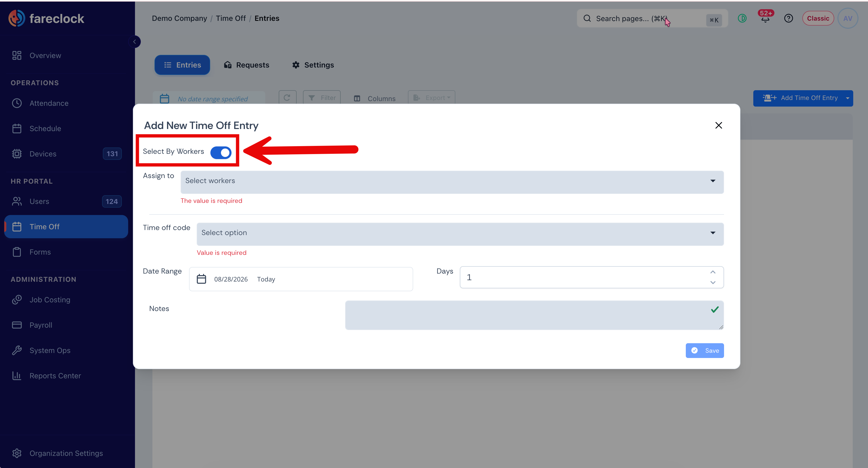Increase the Days value with up arrow
Viewport: 868px width, 468px height.
(x=713, y=272)
